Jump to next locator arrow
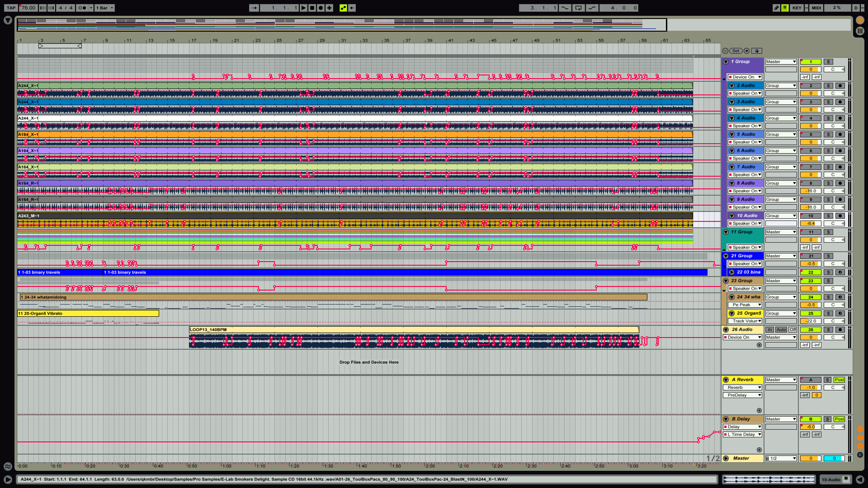The height and width of the screenshot is (488, 868). point(746,51)
